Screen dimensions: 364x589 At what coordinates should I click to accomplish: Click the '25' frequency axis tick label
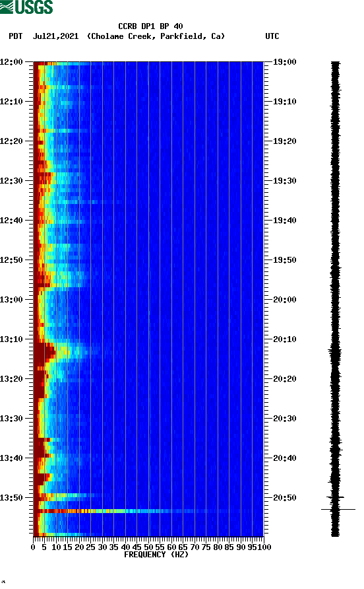[x=90, y=547]
